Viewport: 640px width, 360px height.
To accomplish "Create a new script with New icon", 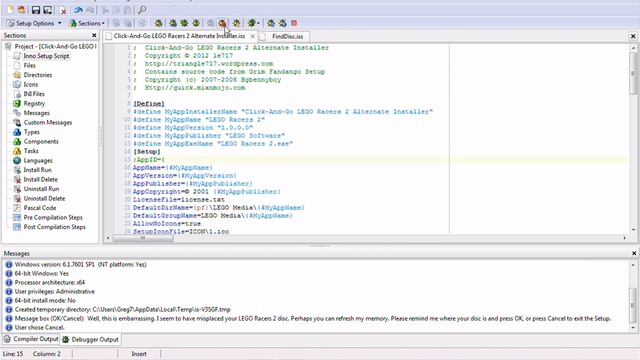I will click(x=10, y=10).
